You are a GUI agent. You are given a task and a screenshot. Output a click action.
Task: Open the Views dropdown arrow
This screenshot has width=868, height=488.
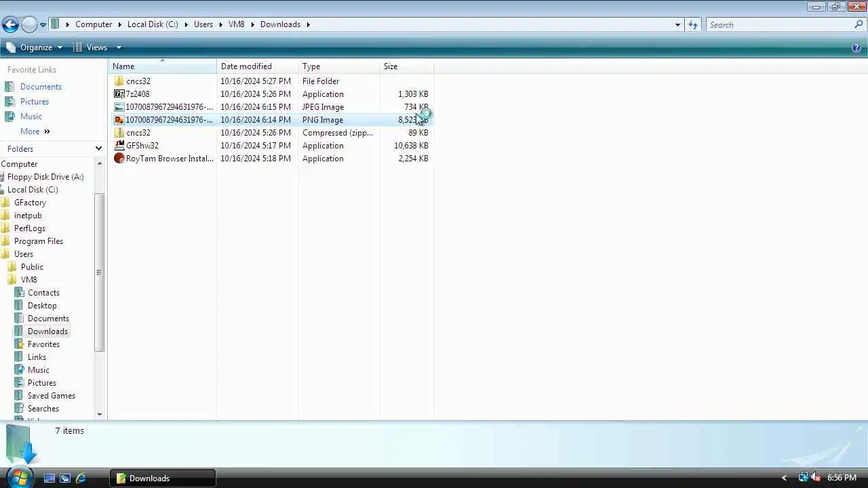pyautogui.click(x=119, y=47)
